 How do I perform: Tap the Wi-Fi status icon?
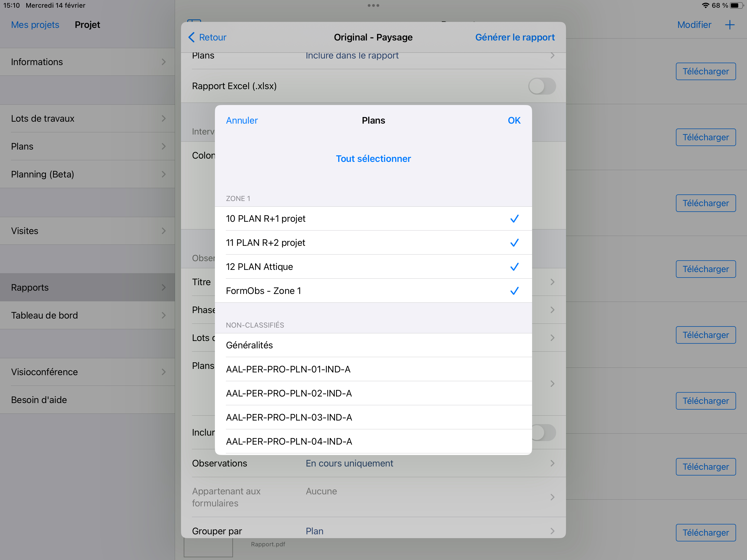click(705, 5)
